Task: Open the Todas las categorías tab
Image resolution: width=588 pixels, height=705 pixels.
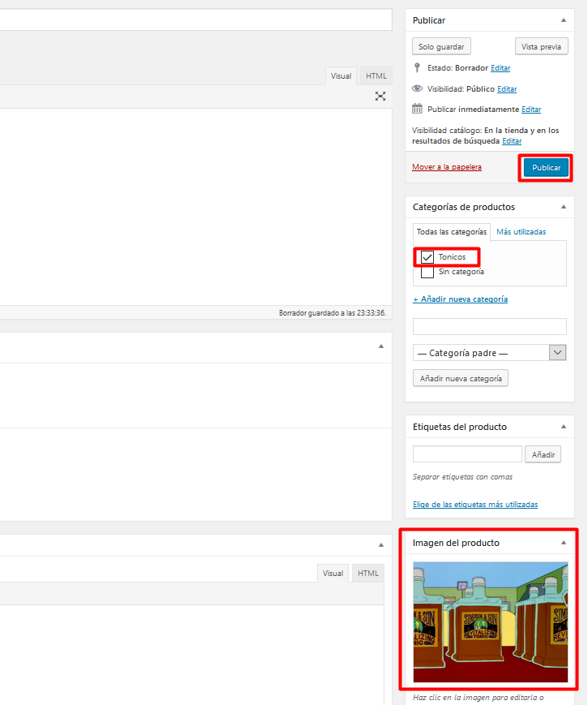Action: click(x=451, y=232)
